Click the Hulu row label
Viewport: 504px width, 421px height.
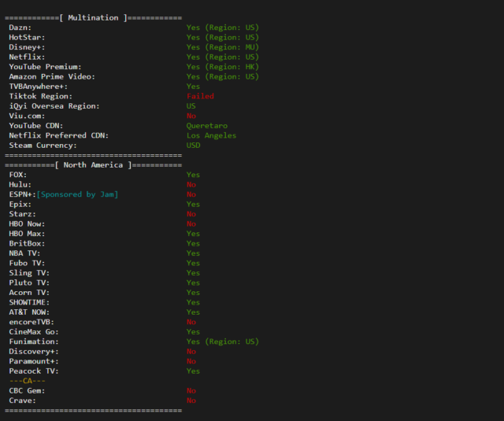coord(21,184)
